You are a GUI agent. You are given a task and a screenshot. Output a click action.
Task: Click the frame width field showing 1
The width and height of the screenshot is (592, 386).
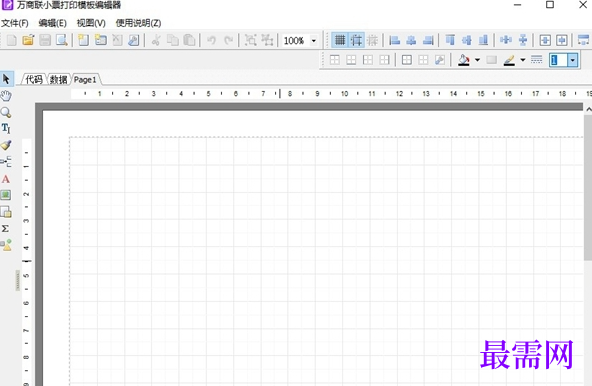coord(558,60)
